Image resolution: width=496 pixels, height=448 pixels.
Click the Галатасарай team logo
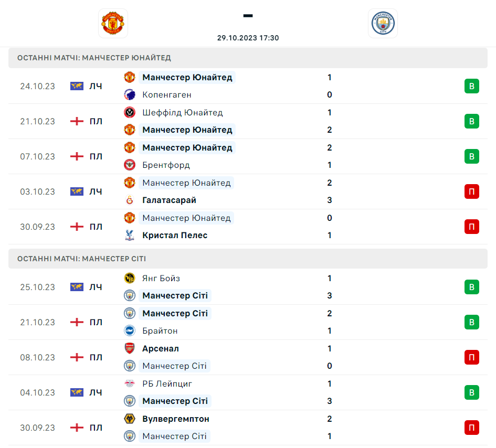(130, 200)
